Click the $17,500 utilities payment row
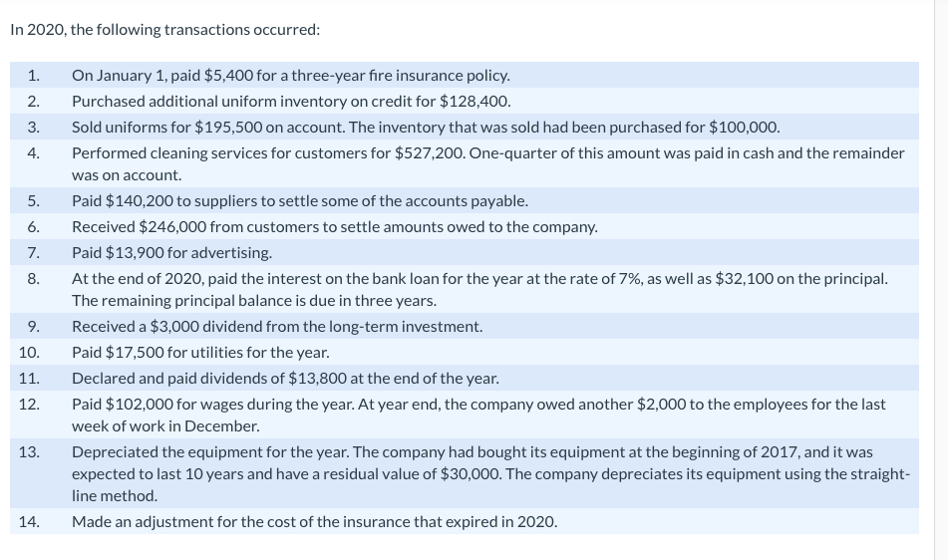The image size is (948, 560). click(x=465, y=352)
